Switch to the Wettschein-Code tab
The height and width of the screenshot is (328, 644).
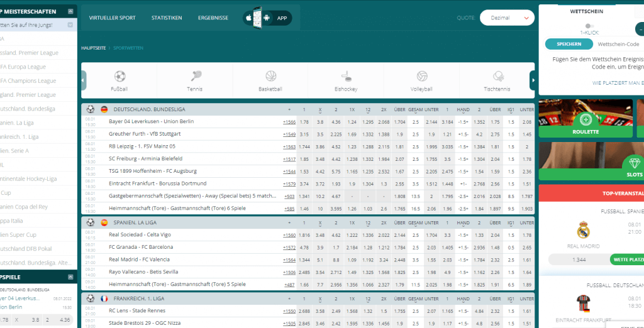tap(618, 44)
